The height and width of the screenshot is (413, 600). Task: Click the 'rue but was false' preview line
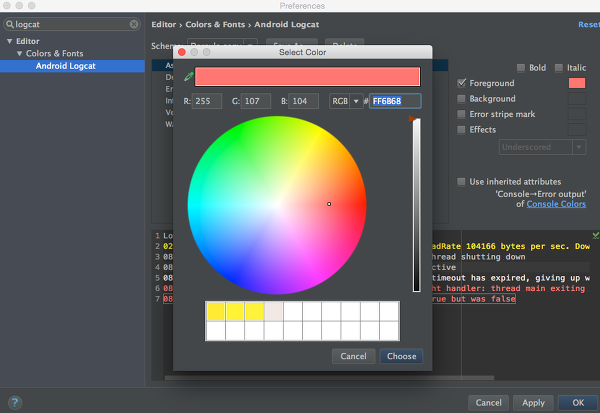tap(474, 299)
